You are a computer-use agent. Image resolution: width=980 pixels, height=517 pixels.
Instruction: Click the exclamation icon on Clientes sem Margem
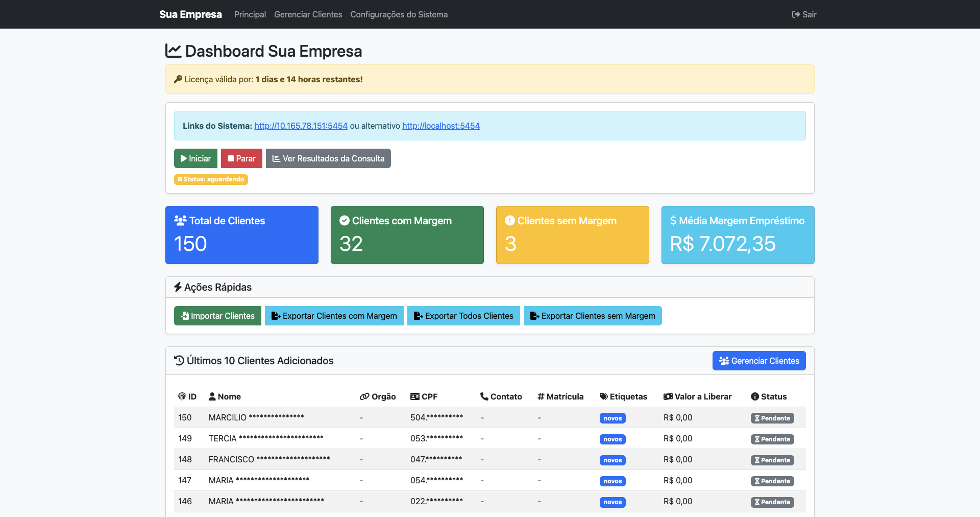(x=510, y=221)
